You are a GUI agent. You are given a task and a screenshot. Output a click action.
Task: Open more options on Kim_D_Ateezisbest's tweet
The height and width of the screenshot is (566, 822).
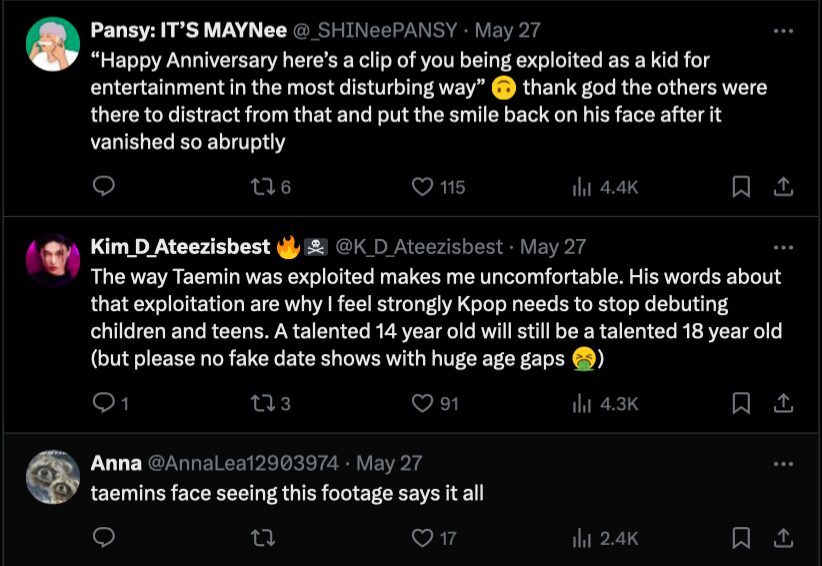tap(784, 246)
